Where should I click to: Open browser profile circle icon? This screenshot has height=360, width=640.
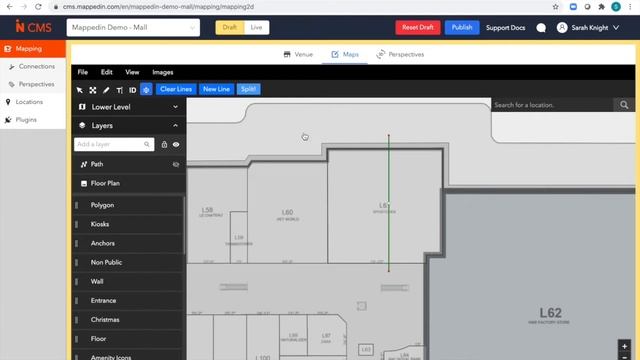616,7
